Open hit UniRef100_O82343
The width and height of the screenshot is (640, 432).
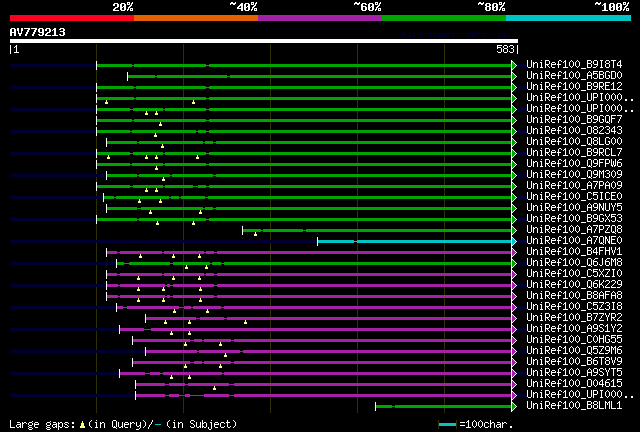tap(574, 130)
